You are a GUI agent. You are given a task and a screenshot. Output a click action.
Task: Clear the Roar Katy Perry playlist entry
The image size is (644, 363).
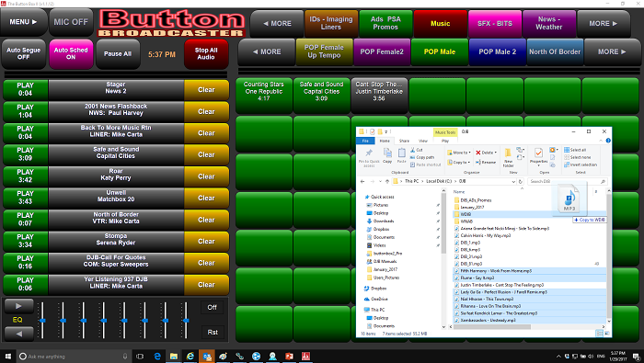(206, 176)
